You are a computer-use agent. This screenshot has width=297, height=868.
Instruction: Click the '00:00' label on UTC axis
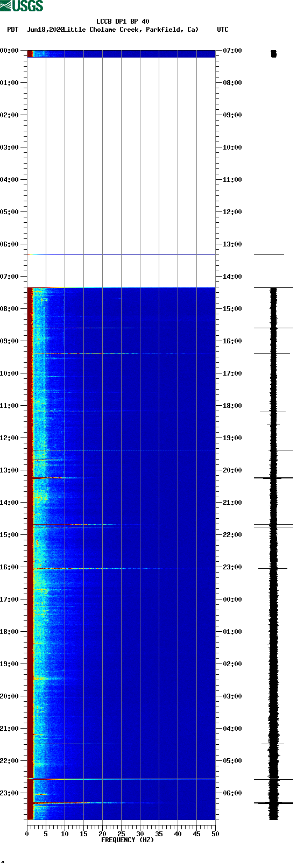(232, 599)
